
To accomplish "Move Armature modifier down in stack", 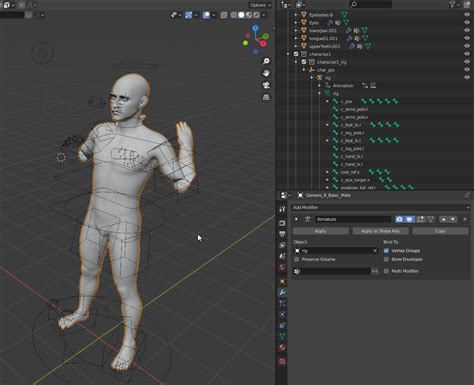I will coord(453,219).
